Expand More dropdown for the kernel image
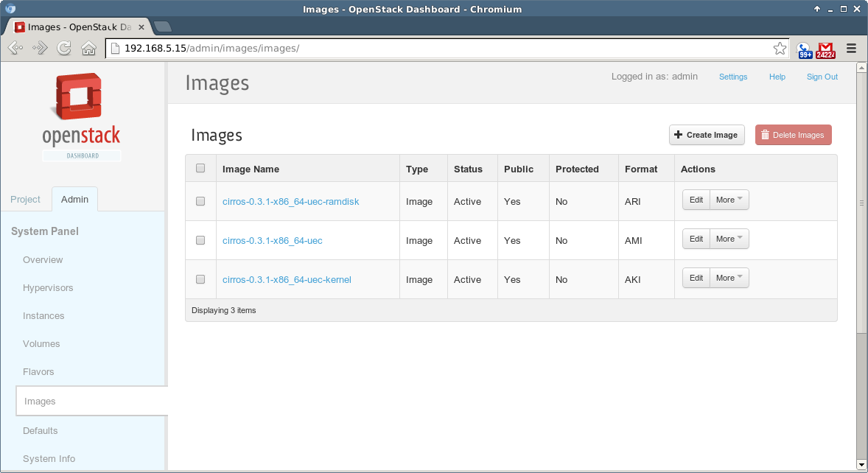 pos(729,278)
